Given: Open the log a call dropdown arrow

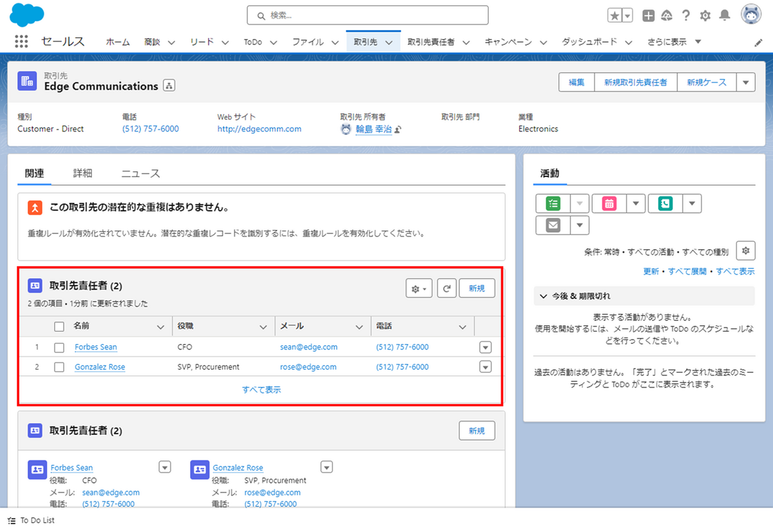Looking at the screenshot, I should pyautogui.click(x=692, y=204).
